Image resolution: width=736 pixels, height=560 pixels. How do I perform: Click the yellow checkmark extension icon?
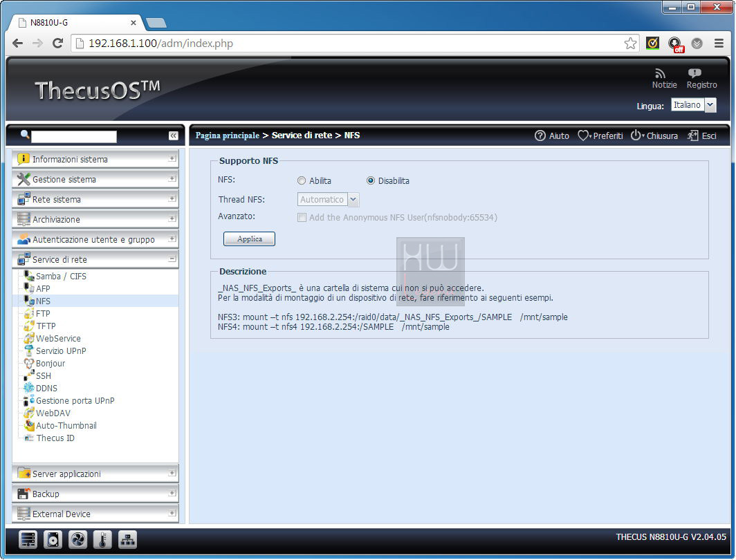coord(652,43)
